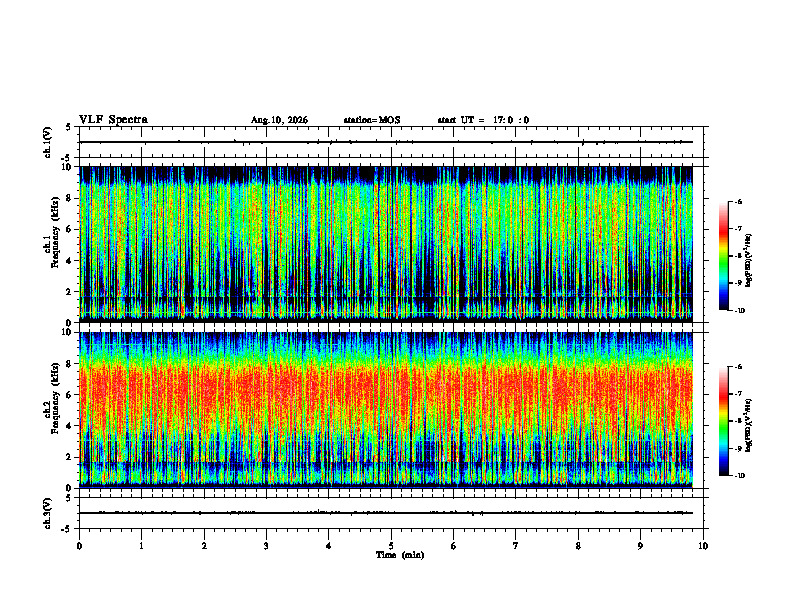Image resolution: width=792 pixels, height=612 pixels.
Task: Click the "start UT = 17:0 :0" label
Action: point(483,120)
